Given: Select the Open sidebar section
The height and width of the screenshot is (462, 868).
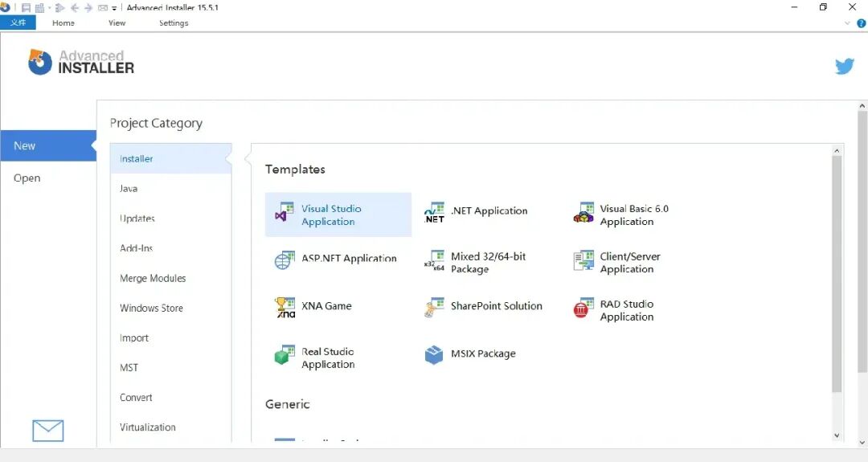Looking at the screenshot, I should tap(48, 178).
